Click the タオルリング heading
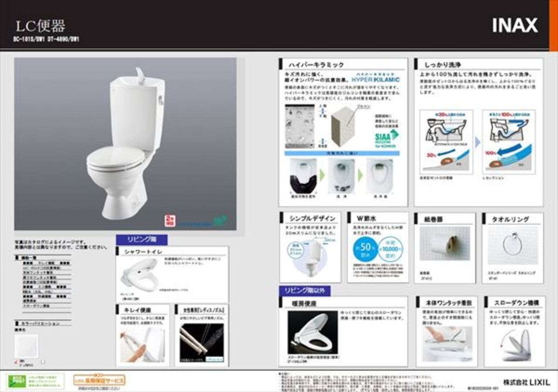 [510, 219]
